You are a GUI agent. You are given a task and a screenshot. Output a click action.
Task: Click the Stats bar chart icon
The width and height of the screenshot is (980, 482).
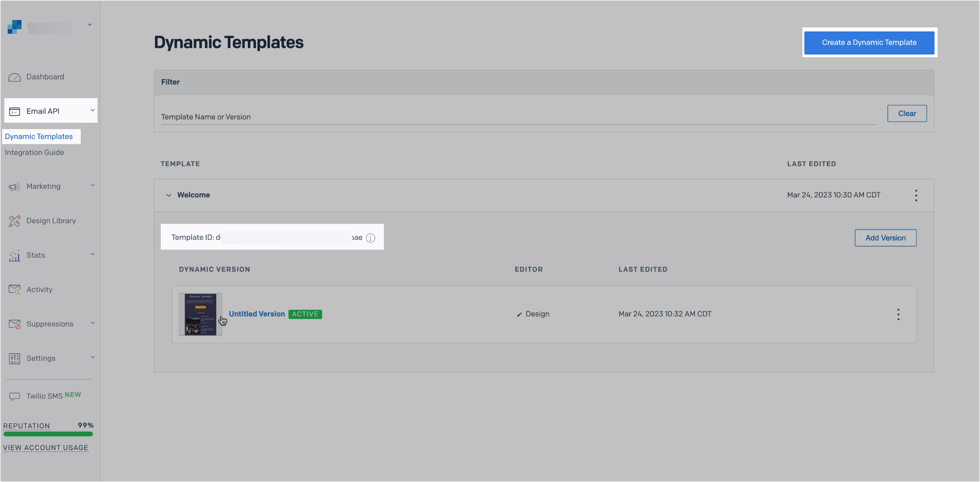(x=14, y=255)
